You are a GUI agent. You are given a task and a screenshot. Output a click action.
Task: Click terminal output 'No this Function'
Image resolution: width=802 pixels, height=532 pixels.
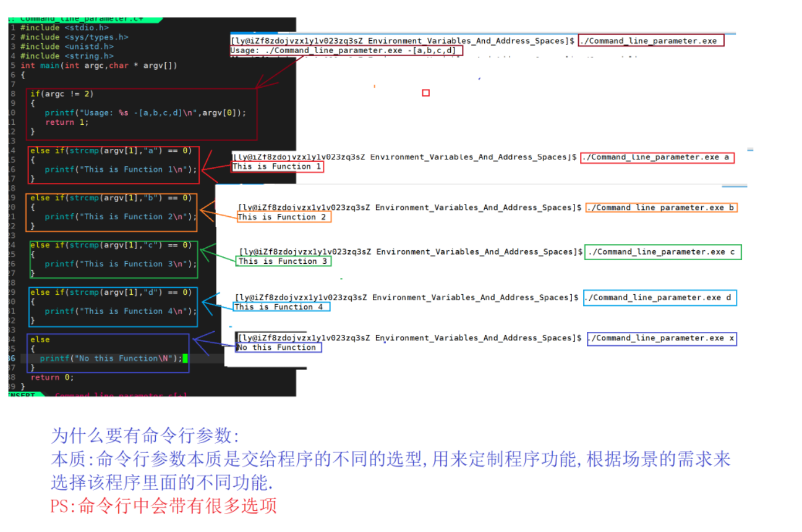[278, 348]
